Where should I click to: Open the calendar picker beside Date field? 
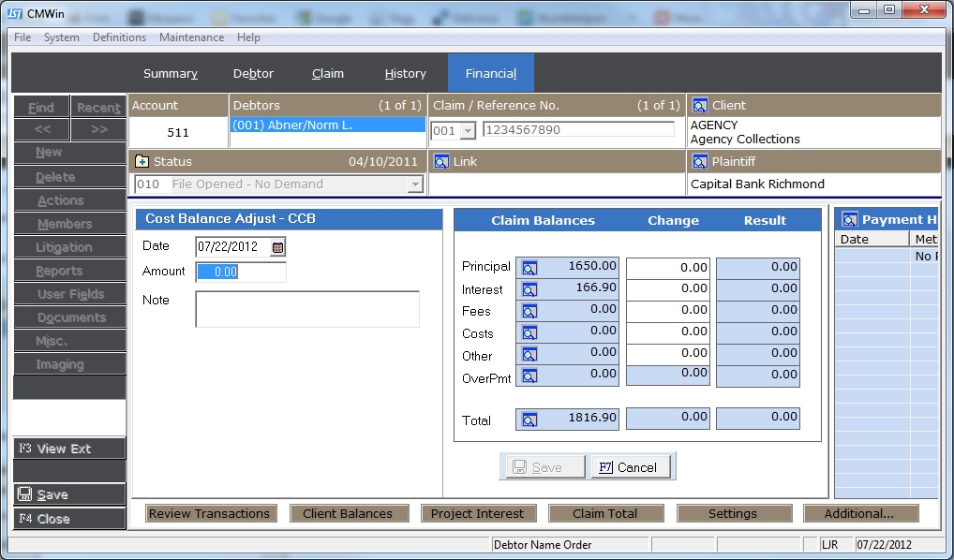(x=277, y=247)
